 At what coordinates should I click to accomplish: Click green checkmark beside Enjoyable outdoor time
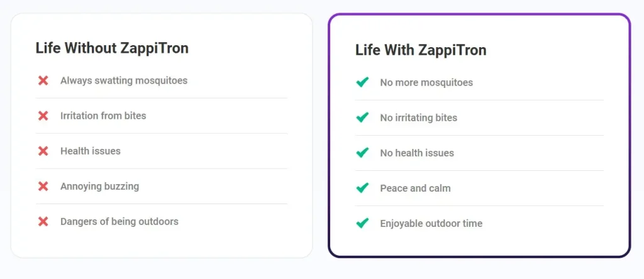pyautogui.click(x=362, y=223)
